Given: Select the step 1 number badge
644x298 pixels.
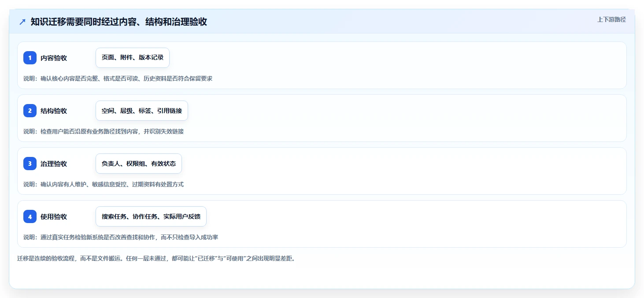Looking at the screenshot, I should point(30,58).
